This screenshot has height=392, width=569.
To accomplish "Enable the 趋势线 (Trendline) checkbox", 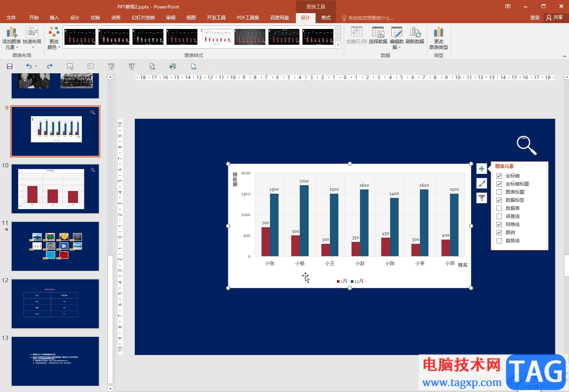I will [x=499, y=241].
